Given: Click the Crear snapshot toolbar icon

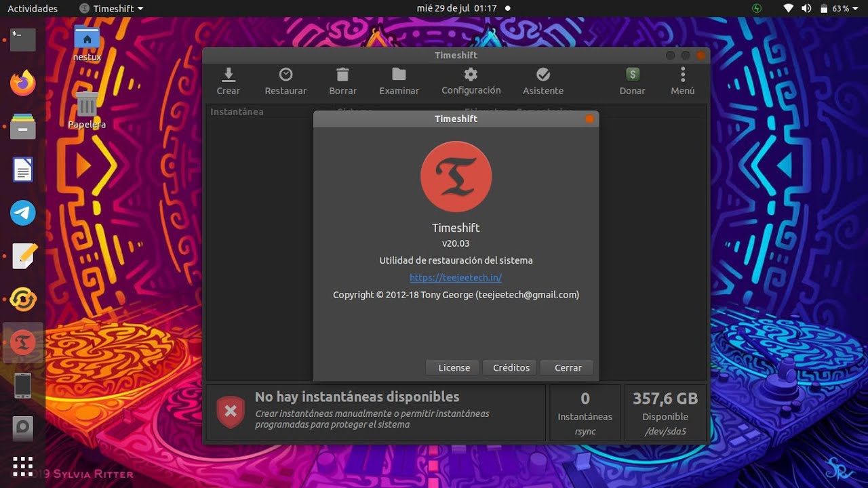Looking at the screenshot, I should [x=229, y=74].
